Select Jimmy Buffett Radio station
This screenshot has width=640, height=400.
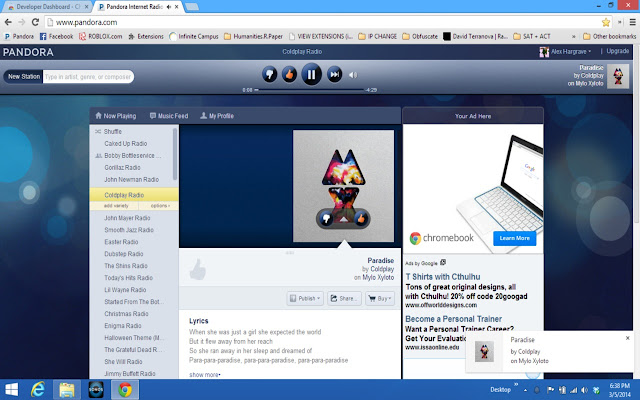(x=130, y=374)
